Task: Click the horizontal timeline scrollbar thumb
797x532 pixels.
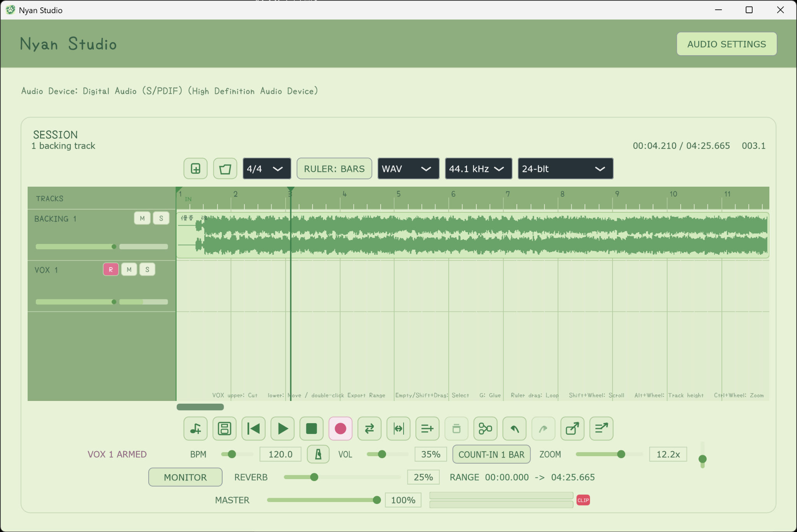Action: pos(200,407)
